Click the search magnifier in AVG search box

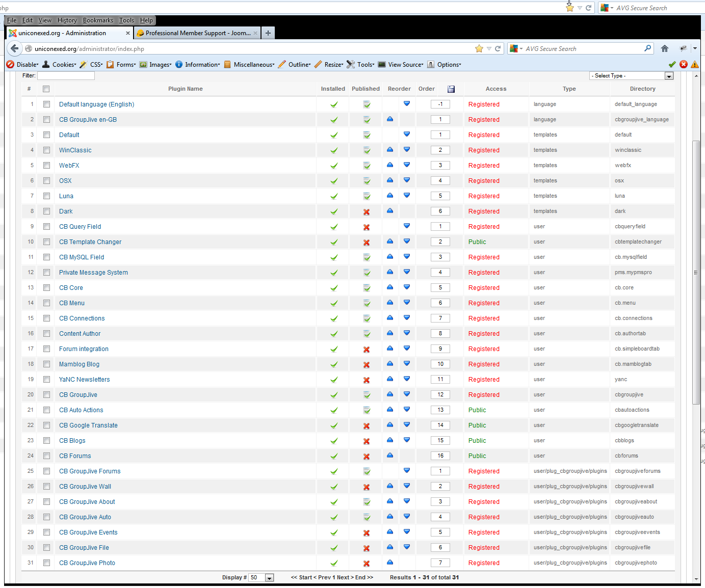click(x=648, y=48)
